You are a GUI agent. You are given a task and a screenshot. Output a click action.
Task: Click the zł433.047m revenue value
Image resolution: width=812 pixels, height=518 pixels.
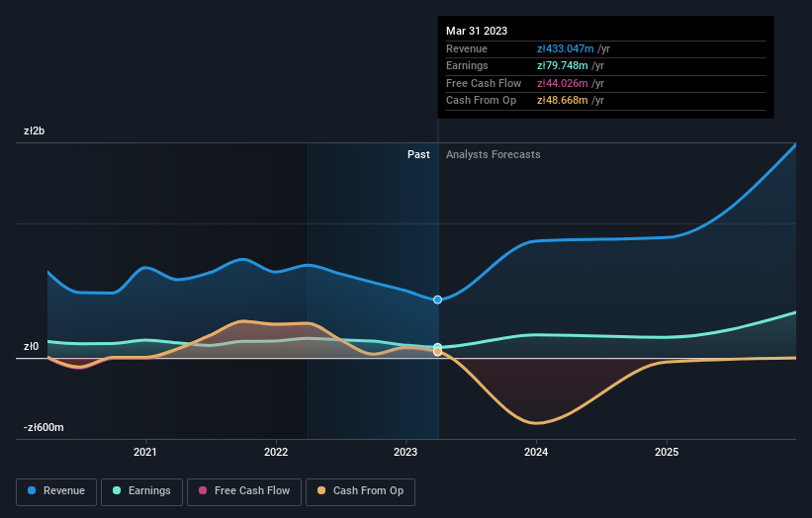coord(566,48)
